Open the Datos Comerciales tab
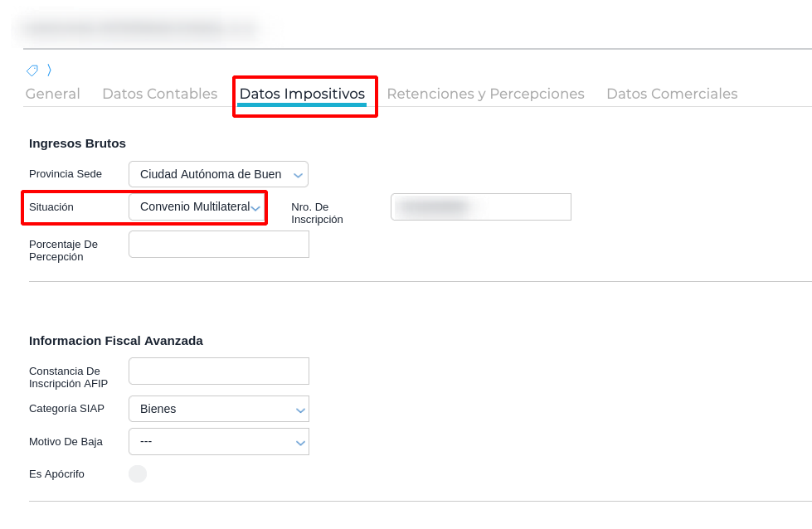Screen dimensions: 812x529 [672, 94]
